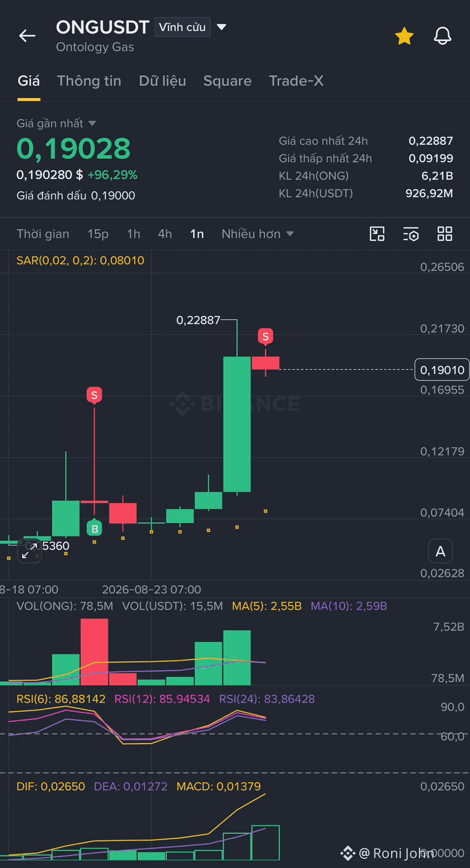The width and height of the screenshot is (470, 868).
Task: Click the RSI(24): 83,86428 label
Action: (267, 699)
